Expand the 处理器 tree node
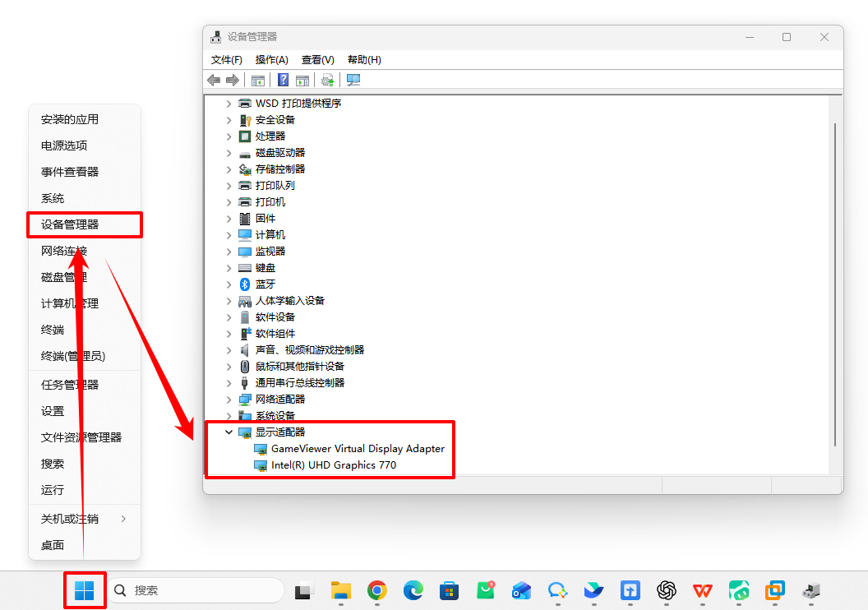This screenshot has width=868, height=610. click(229, 136)
